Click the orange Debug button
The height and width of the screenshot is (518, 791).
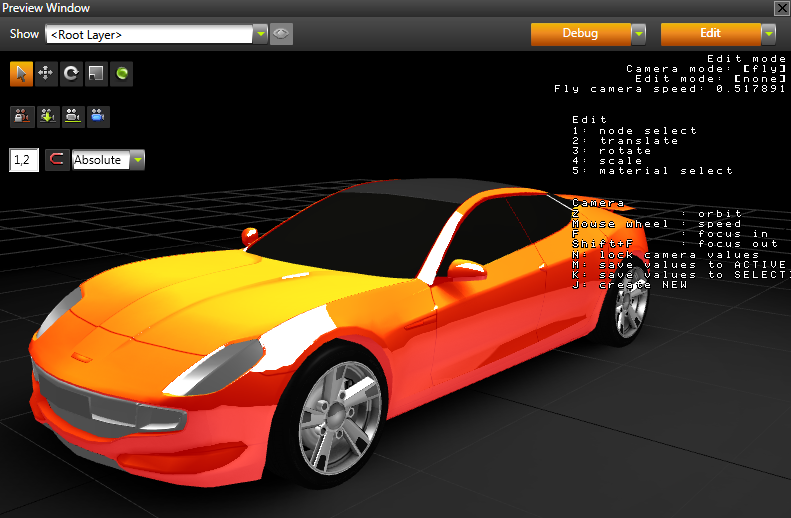pos(580,34)
